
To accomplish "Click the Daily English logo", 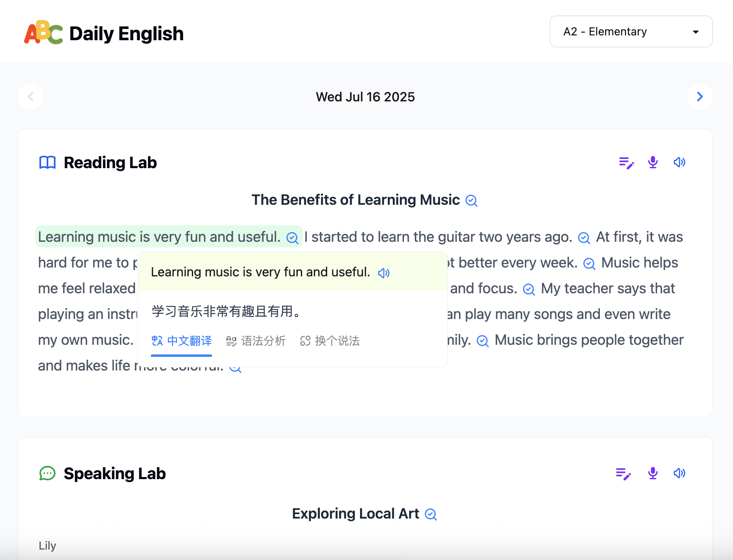I will tap(104, 33).
